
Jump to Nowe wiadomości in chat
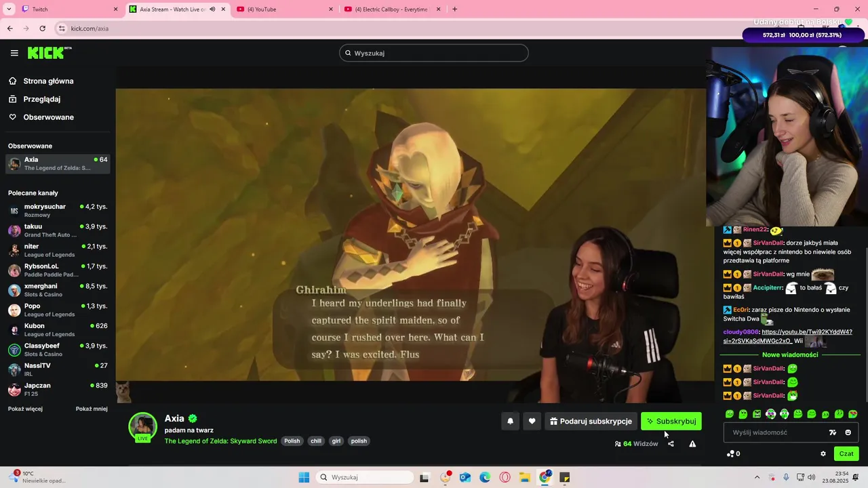point(790,354)
